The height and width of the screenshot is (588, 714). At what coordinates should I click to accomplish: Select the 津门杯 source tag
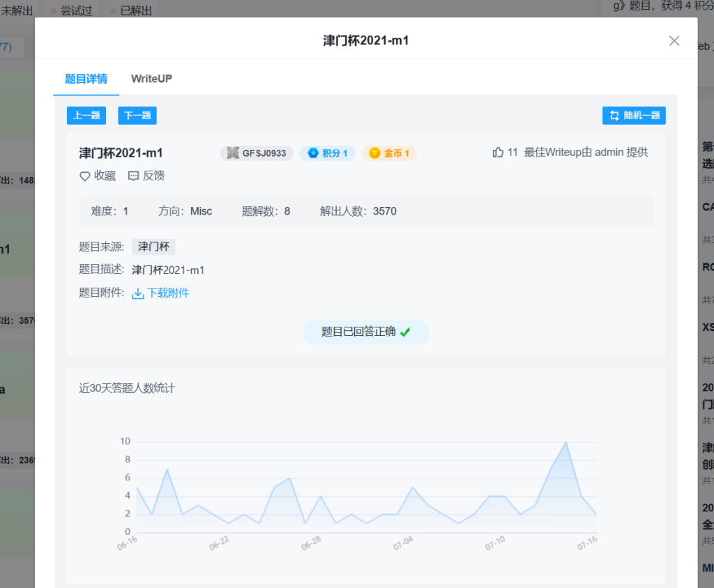pos(153,247)
